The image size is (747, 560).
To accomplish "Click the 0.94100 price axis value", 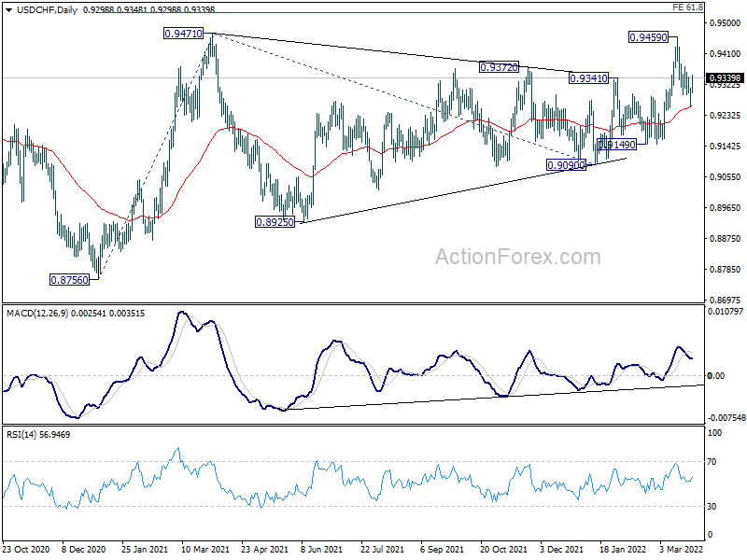I will (726, 54).
